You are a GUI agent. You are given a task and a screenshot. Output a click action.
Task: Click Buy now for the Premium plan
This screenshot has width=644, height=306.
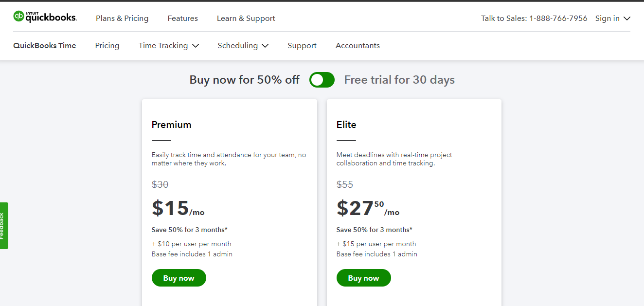click(x=179, y=278)
